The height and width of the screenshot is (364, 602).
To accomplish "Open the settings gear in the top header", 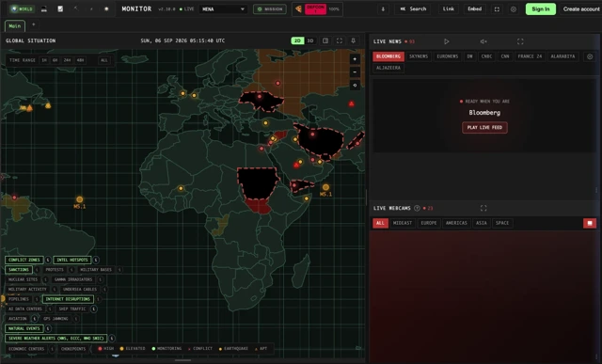I will [x=514, y=8].
